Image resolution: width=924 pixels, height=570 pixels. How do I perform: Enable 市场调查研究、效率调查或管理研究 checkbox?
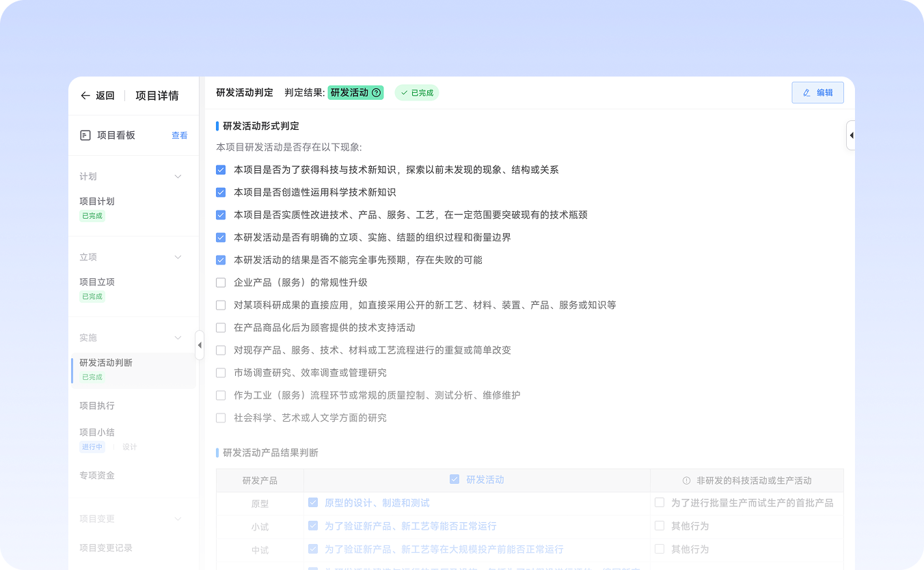tap(221, 373)
